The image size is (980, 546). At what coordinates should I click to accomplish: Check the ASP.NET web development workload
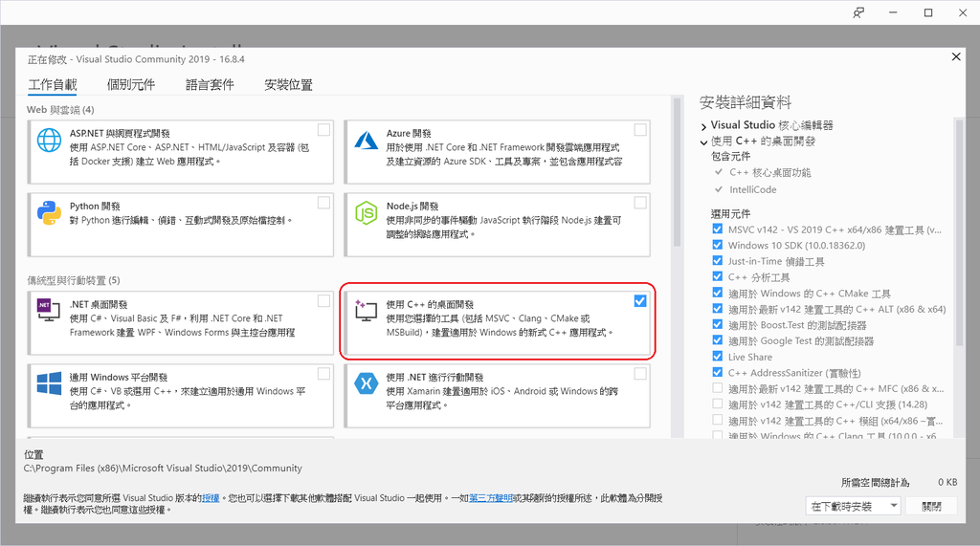[x=323, y=129]
